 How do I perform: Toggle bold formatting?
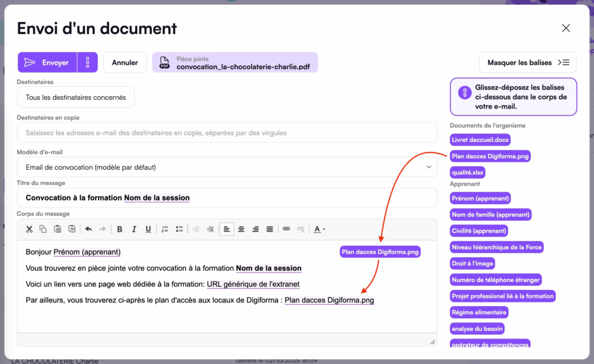119,229
